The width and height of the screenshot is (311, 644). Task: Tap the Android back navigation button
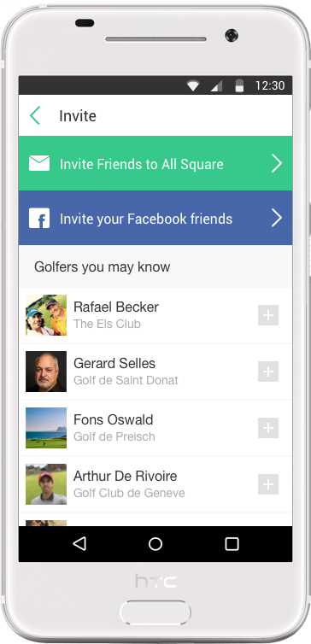pyautogui.click(x=79, y=544)
